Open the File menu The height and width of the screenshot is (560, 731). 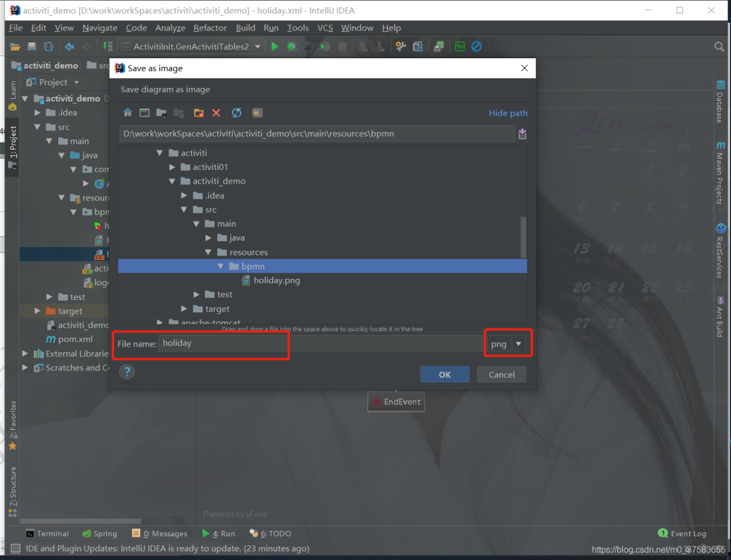click(x=16, y=28)
